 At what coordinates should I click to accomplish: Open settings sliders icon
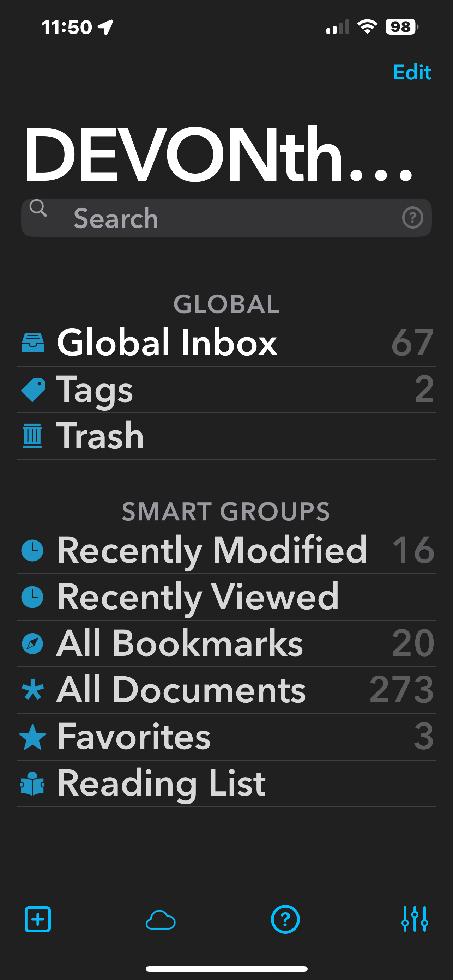415,919
